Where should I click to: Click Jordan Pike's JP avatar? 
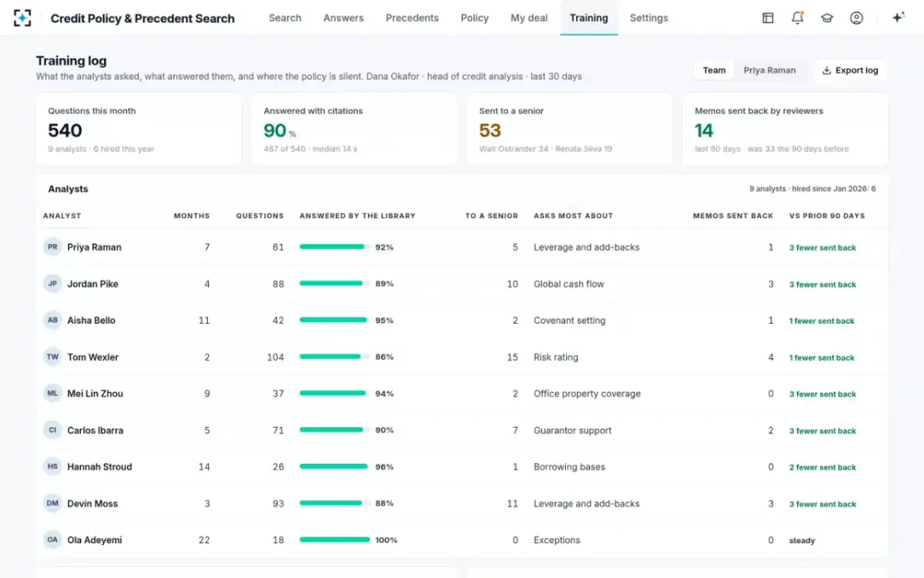tap(52, 284)
